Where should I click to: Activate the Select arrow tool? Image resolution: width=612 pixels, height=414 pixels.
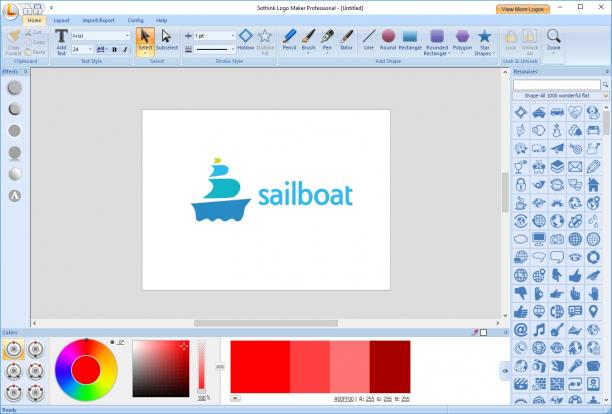tap(145, 39)
